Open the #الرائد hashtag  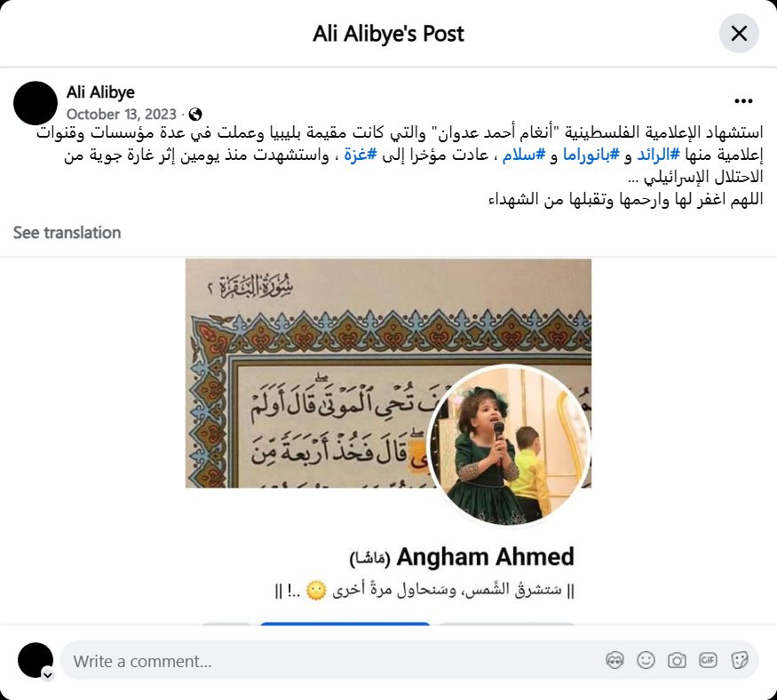coord(658,155)
